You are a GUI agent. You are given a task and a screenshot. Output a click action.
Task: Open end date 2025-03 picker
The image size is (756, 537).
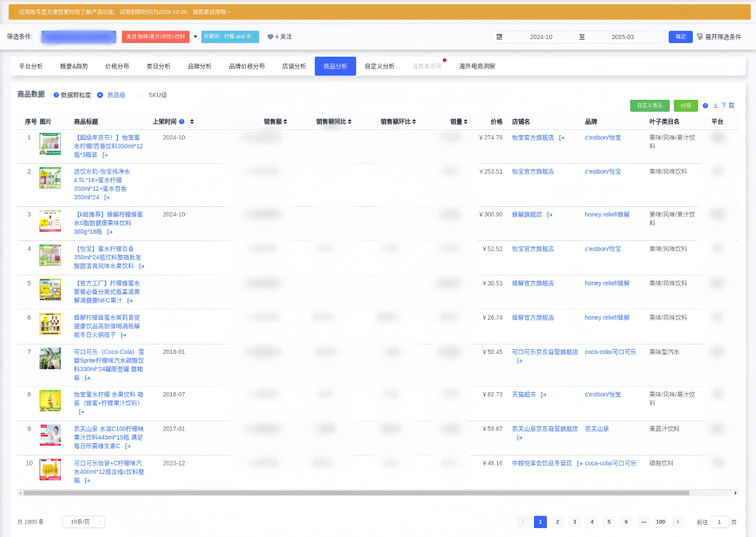pos(623,37)
